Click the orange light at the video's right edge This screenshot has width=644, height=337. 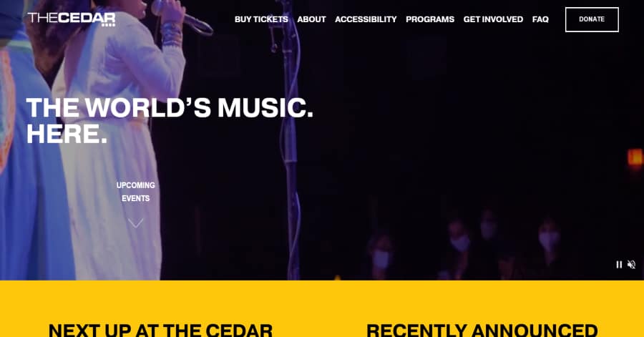[x=635, y=158]
